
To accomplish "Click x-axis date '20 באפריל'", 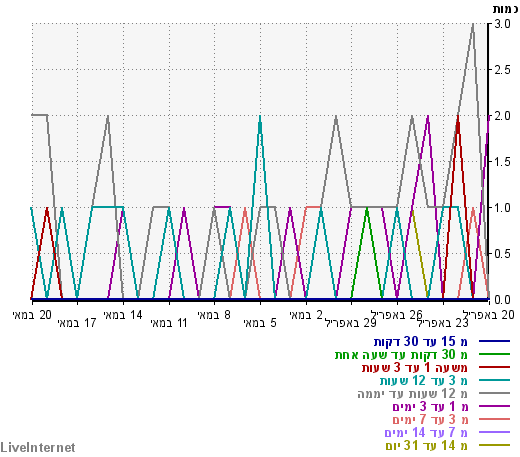I will (x=489, y=315).
